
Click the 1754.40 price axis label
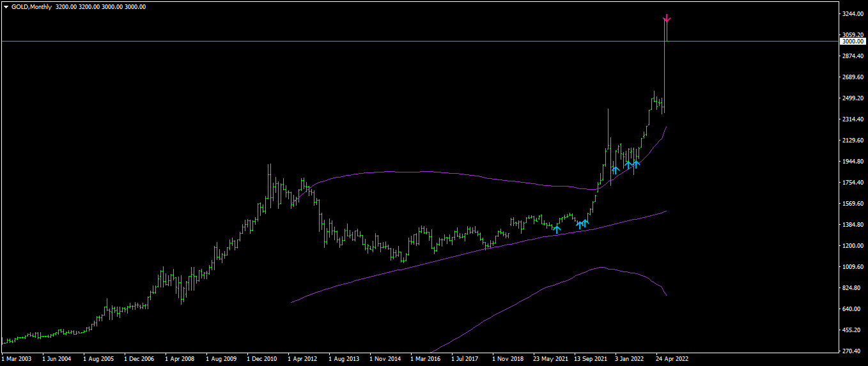pyautogui.click(x=853, y=183)
